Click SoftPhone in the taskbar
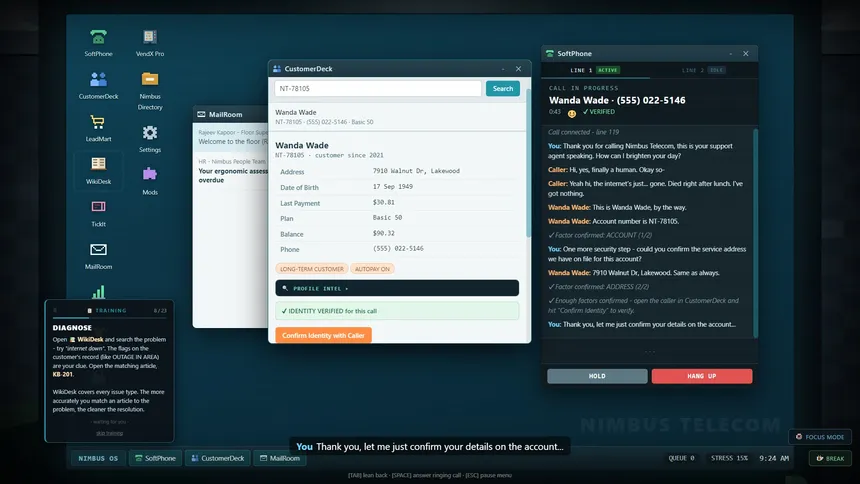 (x=156, y=458)
